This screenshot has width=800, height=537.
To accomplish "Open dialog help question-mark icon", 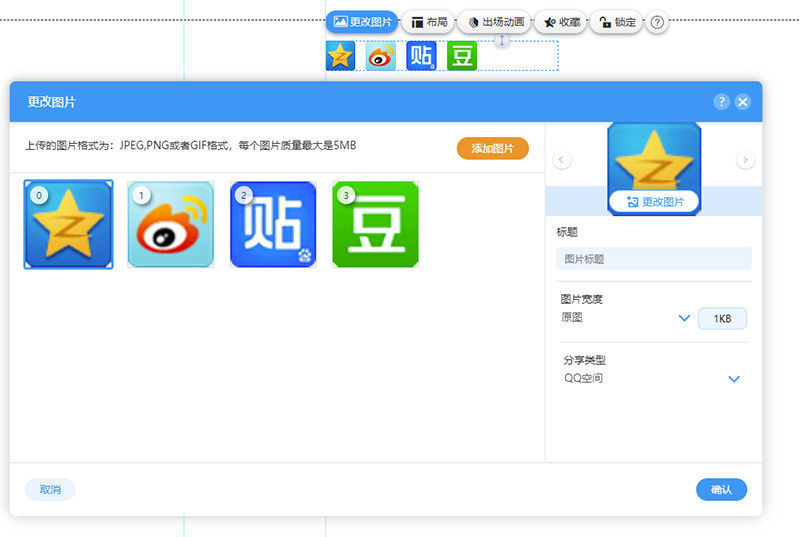I will (721, 101).
